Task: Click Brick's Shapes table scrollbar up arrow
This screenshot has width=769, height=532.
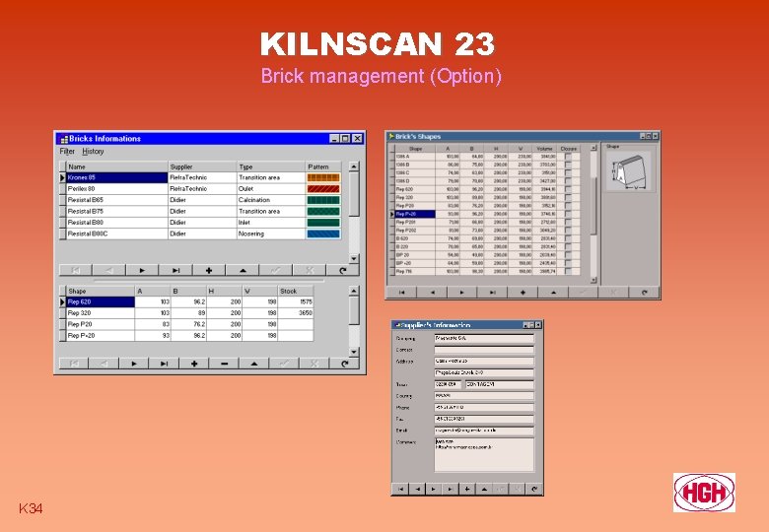Action: coord(594,148)
